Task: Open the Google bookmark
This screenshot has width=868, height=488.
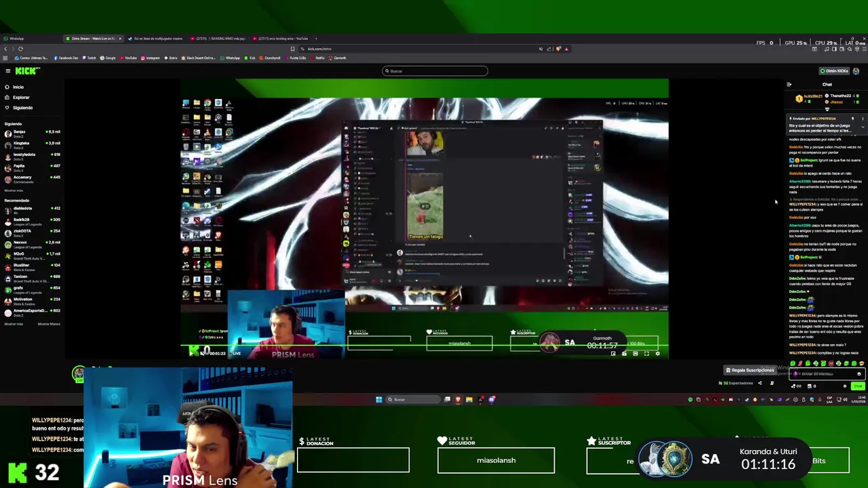Action: coord(107,58)
